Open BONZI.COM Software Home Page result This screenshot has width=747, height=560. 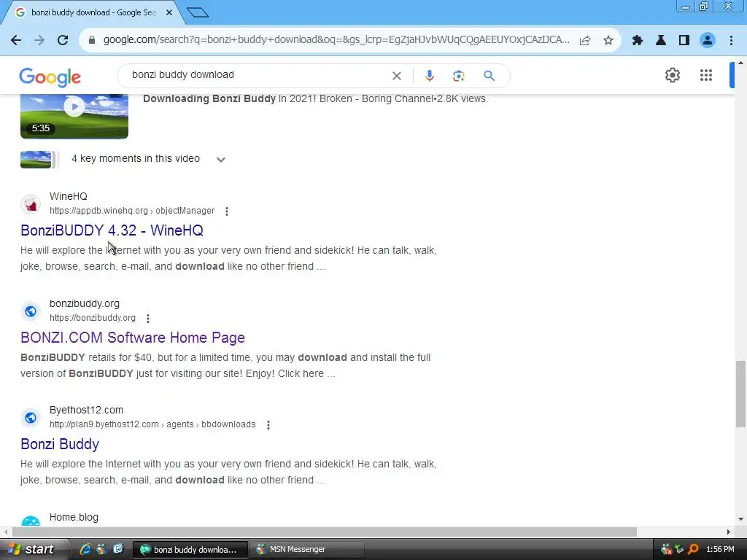coord(133,338)
